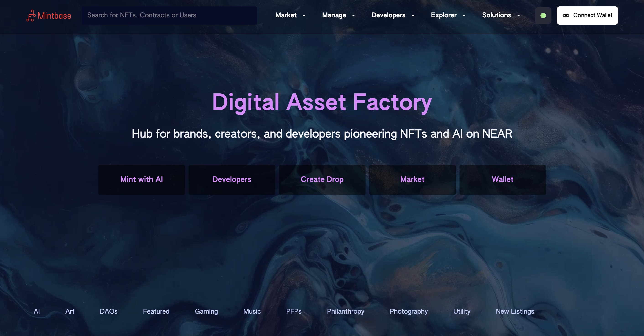The height and width of the screenshot is (336, 644).
Task: Click the Manage dropdown arrow
Action: click(353, 15)
